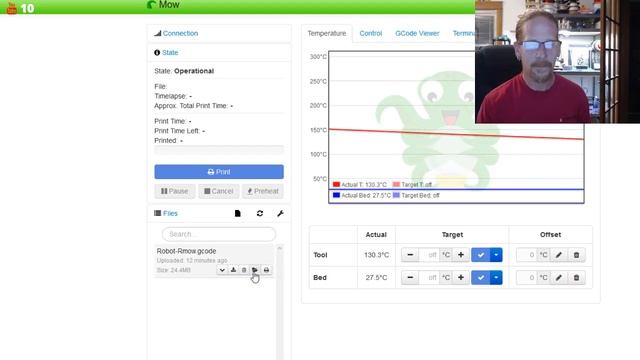Click the create new file icon in Files header
Image resolution: width=640 pixels, height=360 pixels.
[238, 213]
